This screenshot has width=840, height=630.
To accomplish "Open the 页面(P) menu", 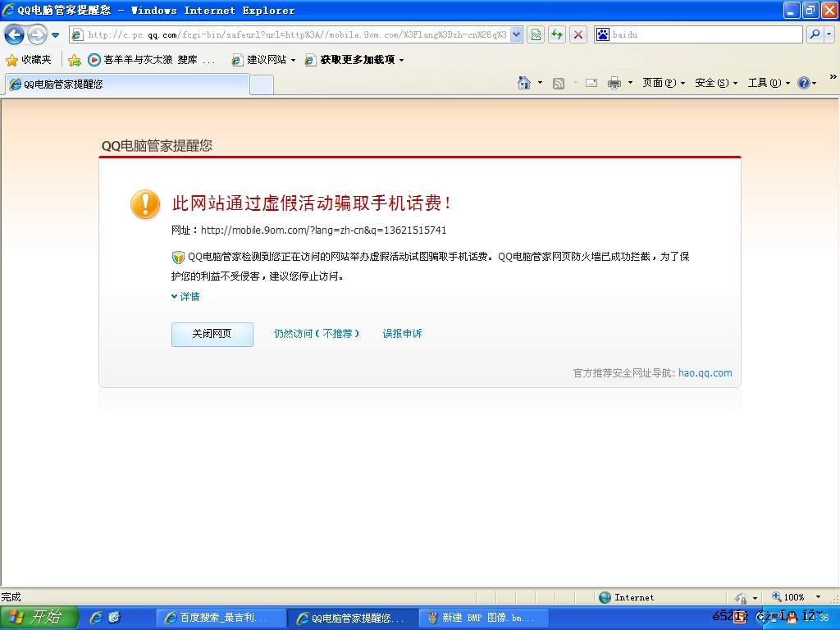I will (664, 83).
